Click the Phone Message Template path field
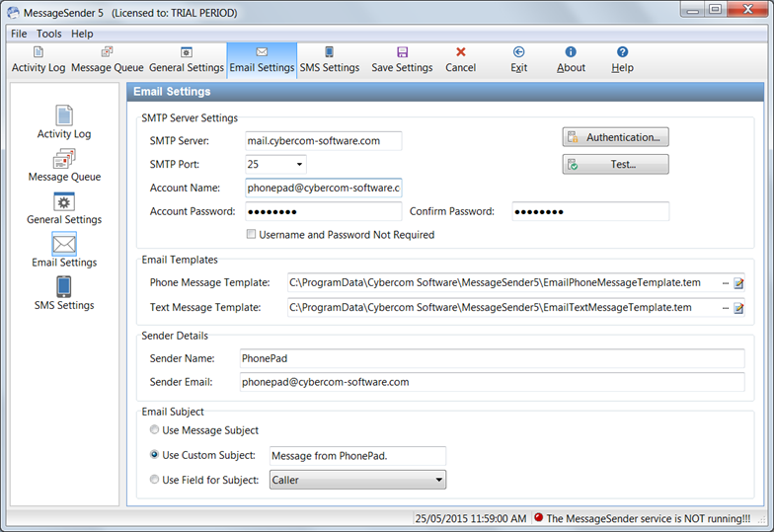Image resolution: width=774 pixels, height=532 pixels. pyautogui.click(x=503, y=282)
